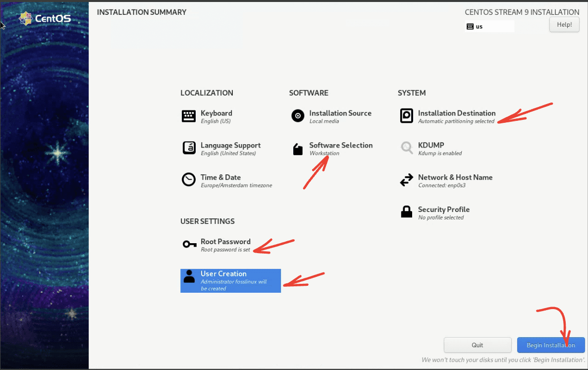Click the Installation Destination disk icon
The image size is (588, 370).
pos(407,116)
